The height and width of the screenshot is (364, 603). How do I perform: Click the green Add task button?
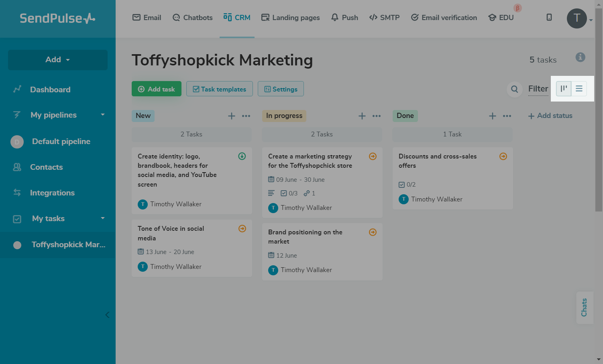157,89
